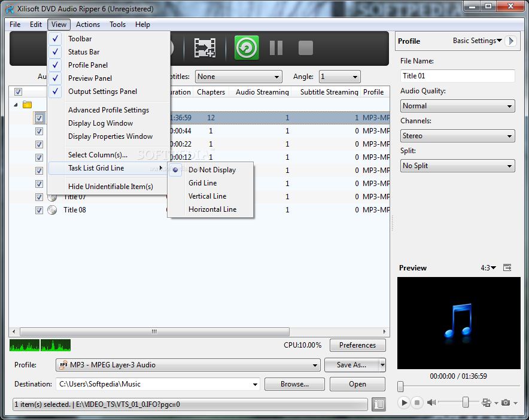Select Horizontal Line submenu option

pos(211,209)
